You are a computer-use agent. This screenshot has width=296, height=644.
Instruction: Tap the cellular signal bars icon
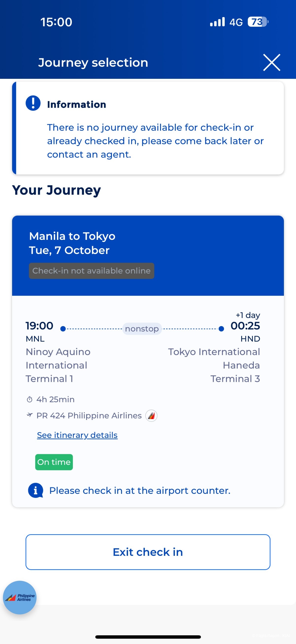click(x=217, y=22)
